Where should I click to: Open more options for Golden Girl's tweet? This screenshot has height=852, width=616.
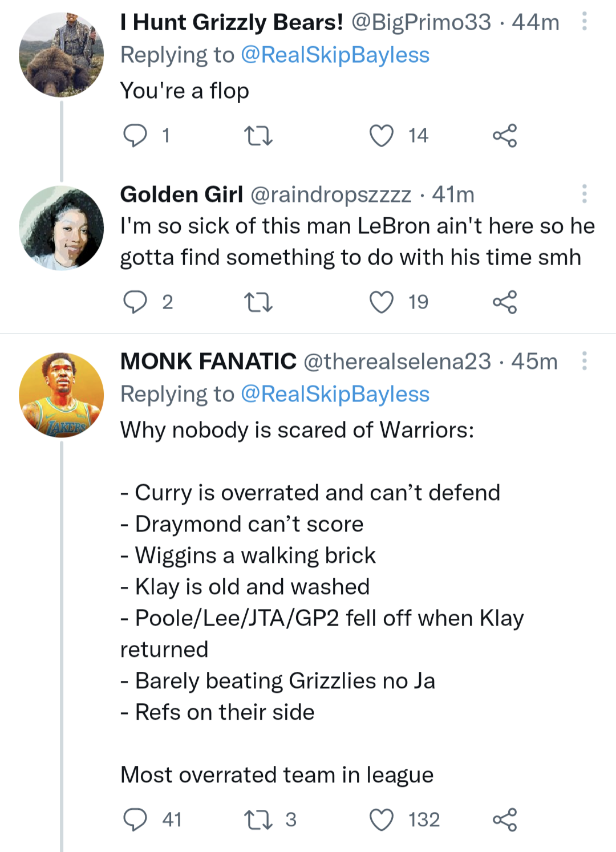pos(584,194)
